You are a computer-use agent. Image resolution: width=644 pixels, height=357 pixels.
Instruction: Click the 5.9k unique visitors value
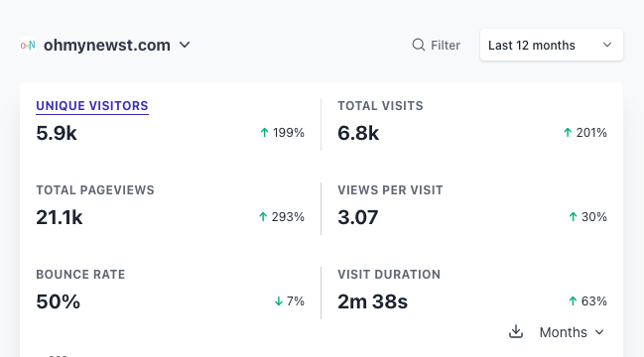pos(57,133)
